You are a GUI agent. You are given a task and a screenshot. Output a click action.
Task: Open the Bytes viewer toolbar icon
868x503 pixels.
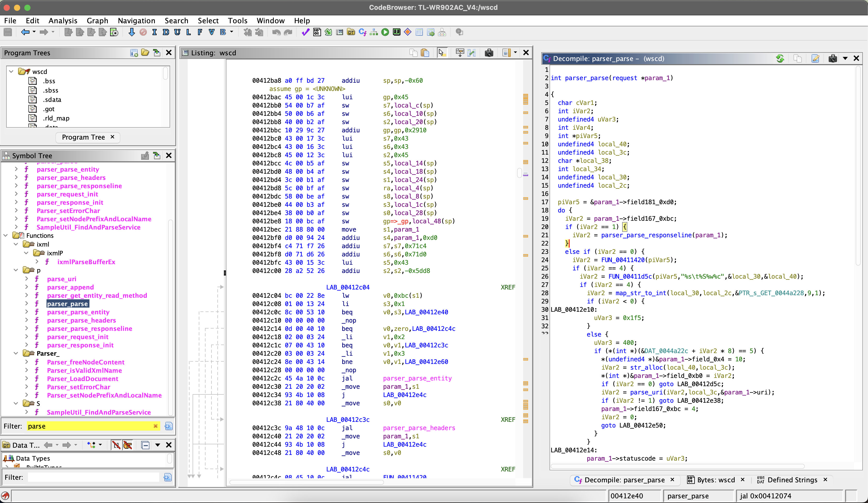317,32
